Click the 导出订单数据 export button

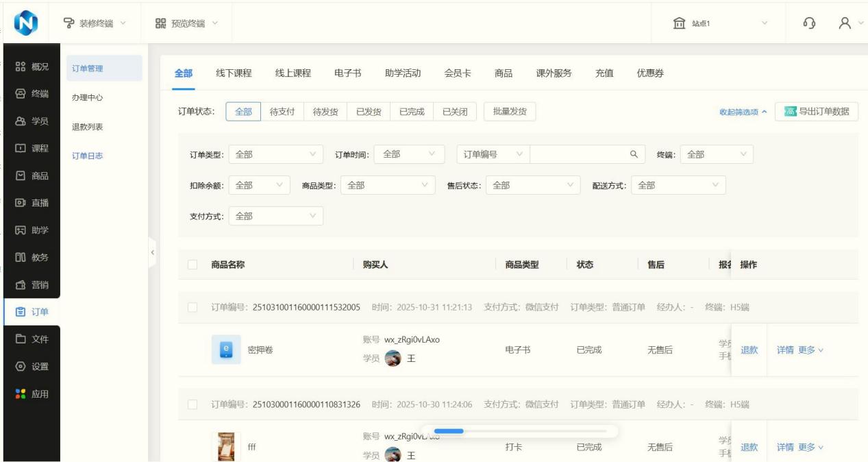(817, 112)
